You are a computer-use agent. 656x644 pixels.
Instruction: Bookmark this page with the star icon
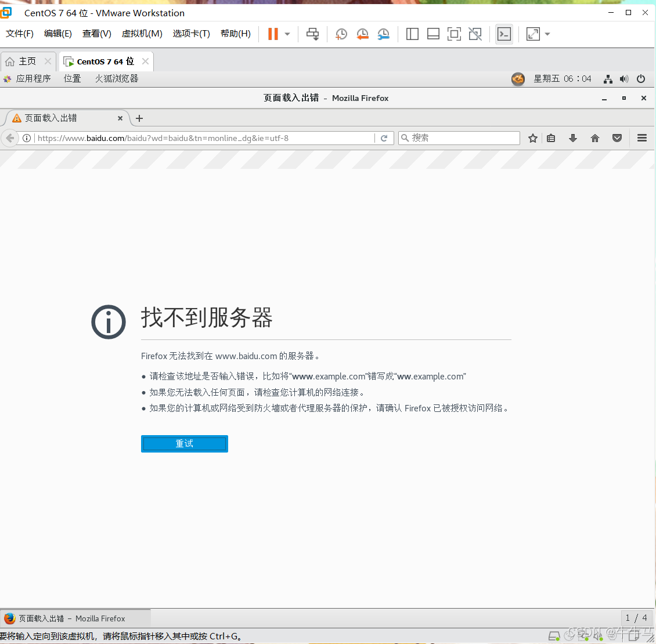point(532,138)
